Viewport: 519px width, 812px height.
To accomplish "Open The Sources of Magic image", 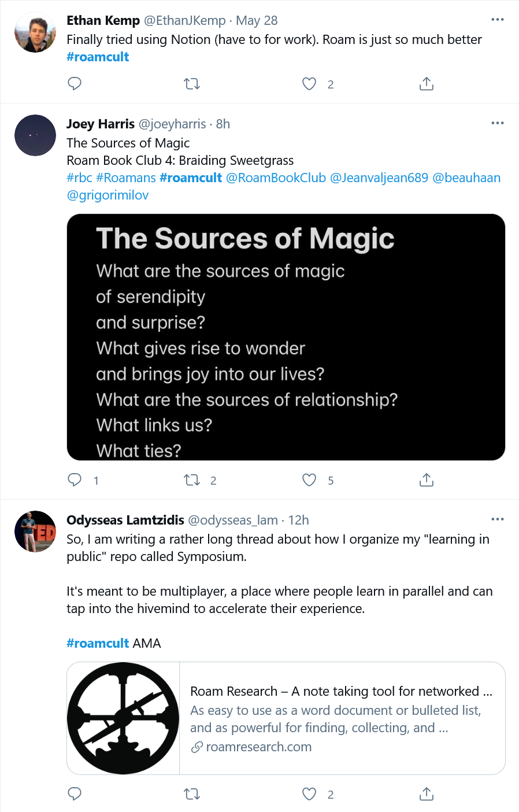I will [286, 337].
